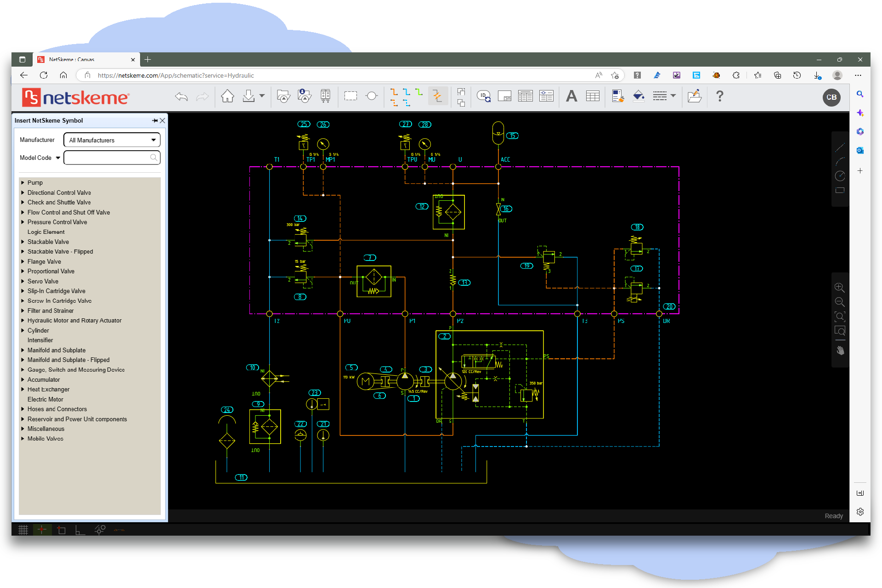Close the Insert NetSkeme Symbol panel
This screenshot has width=882, height=588.
tap(162, 120)
